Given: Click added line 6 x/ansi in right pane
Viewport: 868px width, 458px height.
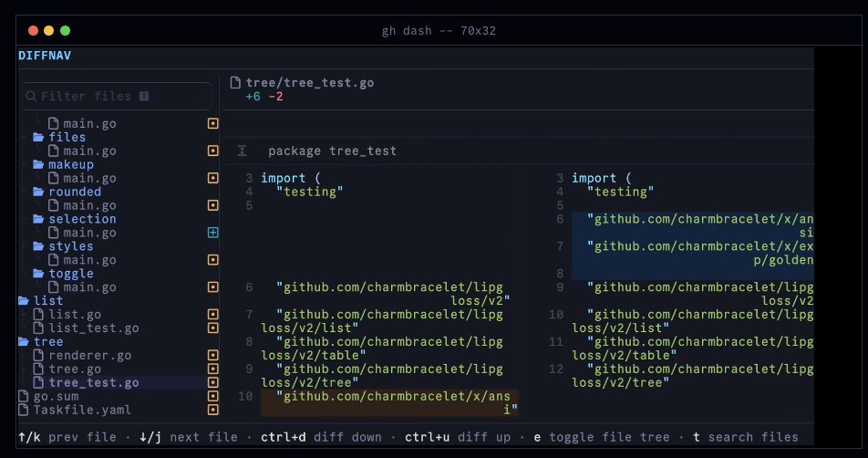Looking at the screenshot, I should click(x=693, y=226).
